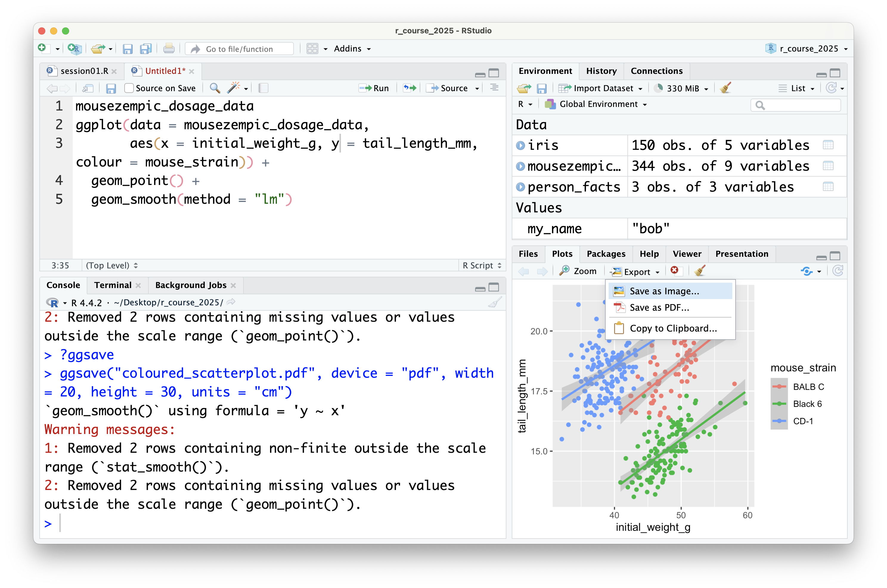This screenshot has height=588, width=887.
Task: Clear the environment with the broom icon
Action: pos(725,88)
